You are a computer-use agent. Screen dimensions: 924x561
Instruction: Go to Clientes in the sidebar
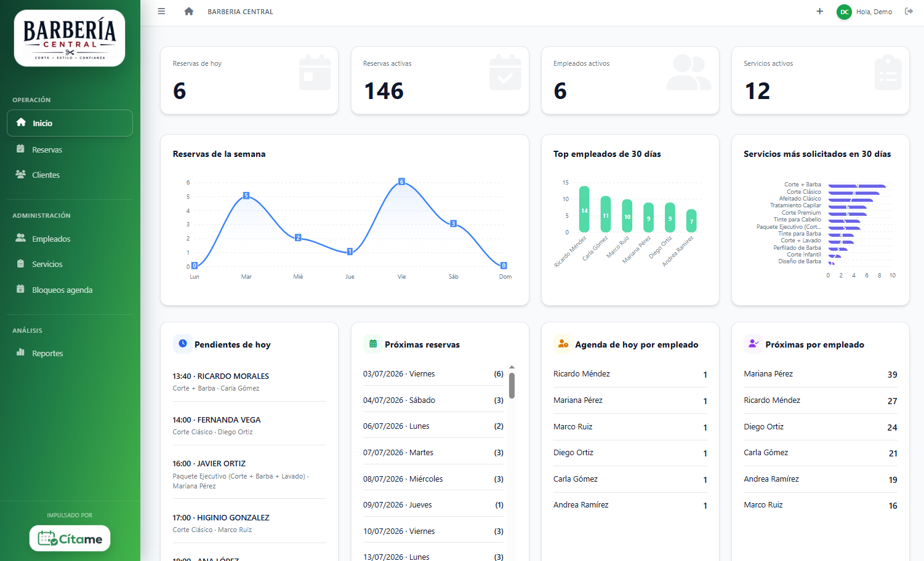[x=70, y=175]
